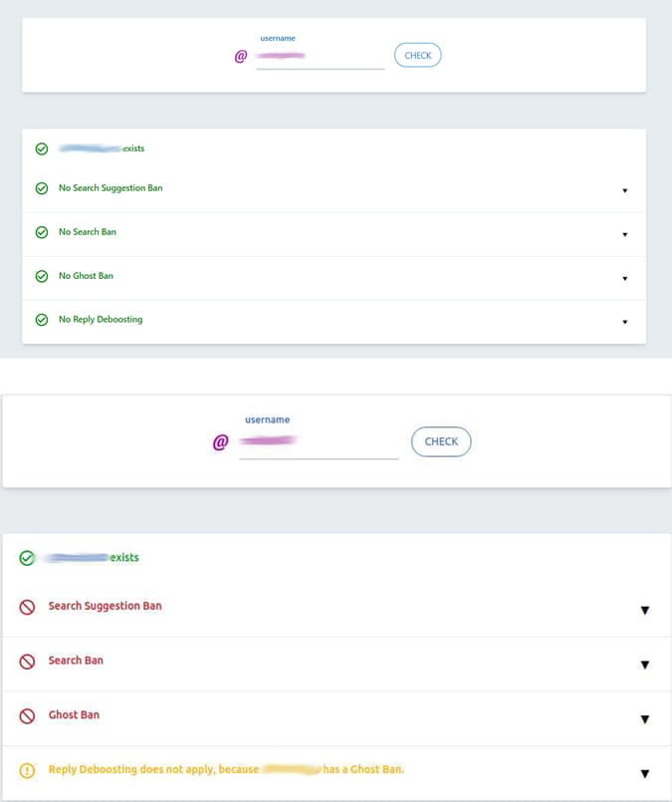Click the green check icon beside No Ghost Ban
Screen dimensions: 672x802
(40, 276)
